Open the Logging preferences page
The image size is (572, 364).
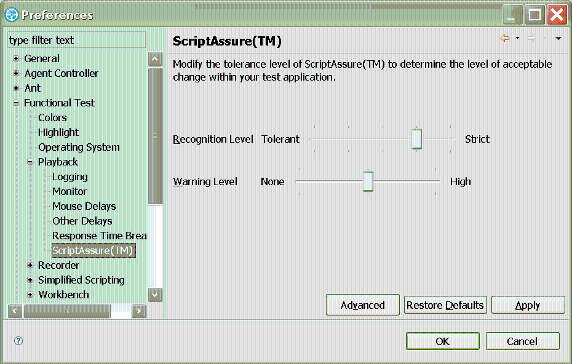click(x=70, y=177)
